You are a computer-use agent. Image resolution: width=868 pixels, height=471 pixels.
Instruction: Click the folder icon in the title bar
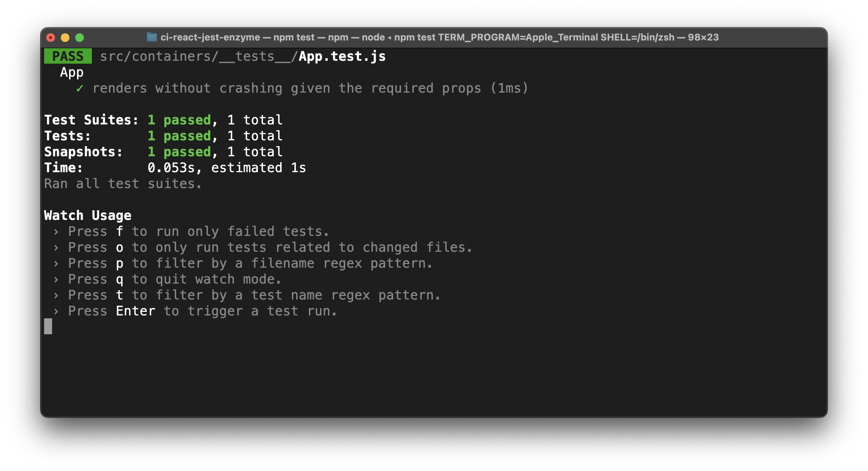pos(151,37)
